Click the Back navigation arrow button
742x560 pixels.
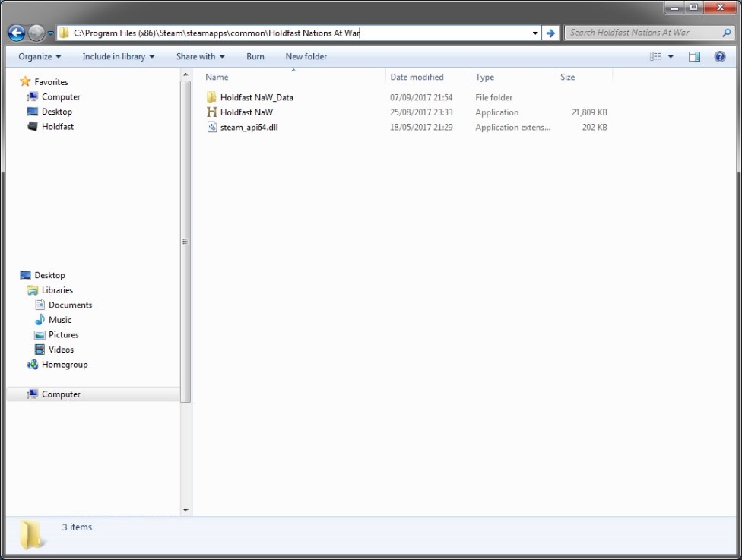pyautogui.click(x=17, y=33)
